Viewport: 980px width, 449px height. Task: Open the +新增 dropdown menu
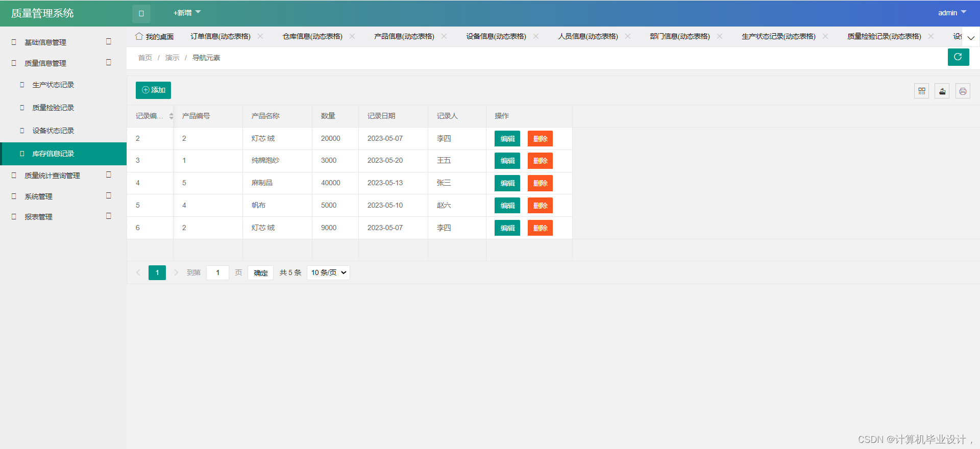(x=187, y=13)
